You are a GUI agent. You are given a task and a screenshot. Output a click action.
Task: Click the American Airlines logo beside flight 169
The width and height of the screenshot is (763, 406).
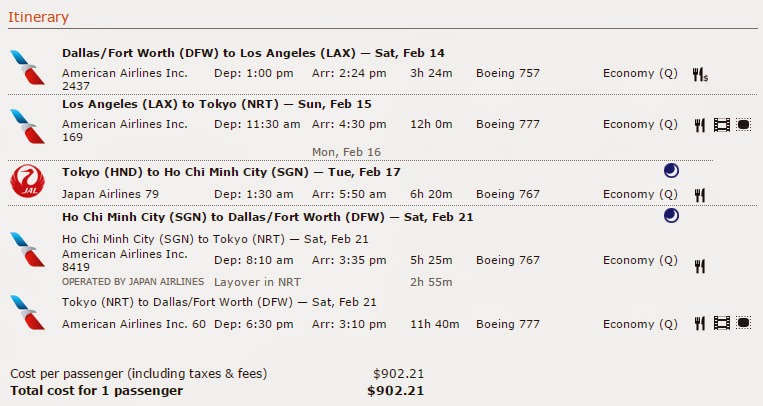[x=27, y=126]
